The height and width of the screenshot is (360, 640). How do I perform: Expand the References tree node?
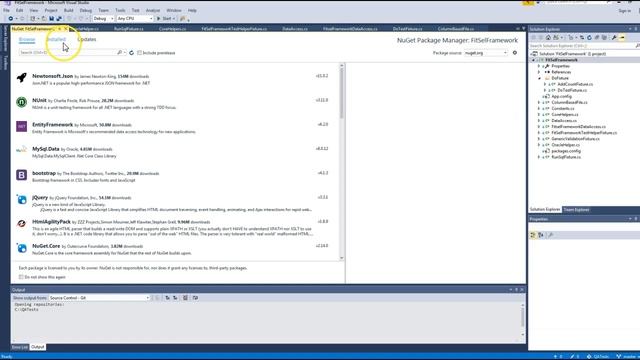tap(539, 72)
